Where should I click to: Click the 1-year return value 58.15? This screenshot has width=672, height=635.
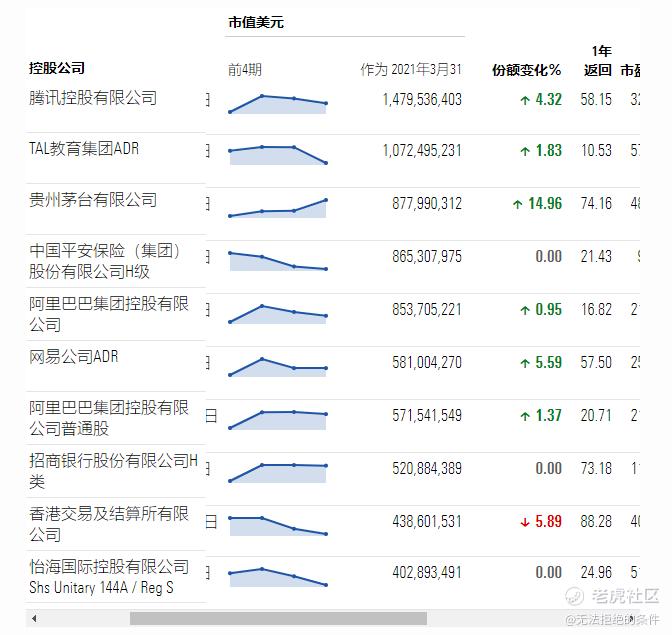click(x=596, y=99)
